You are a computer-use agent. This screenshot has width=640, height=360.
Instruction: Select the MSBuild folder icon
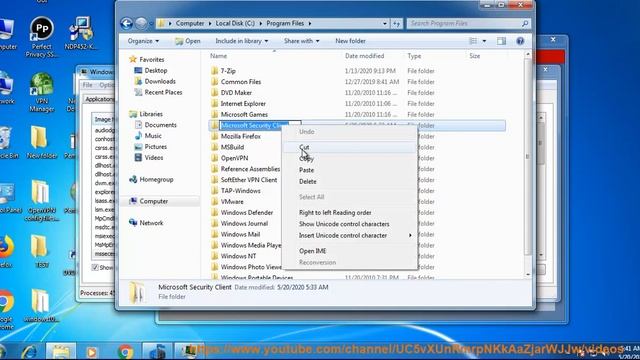click(215, 147)
